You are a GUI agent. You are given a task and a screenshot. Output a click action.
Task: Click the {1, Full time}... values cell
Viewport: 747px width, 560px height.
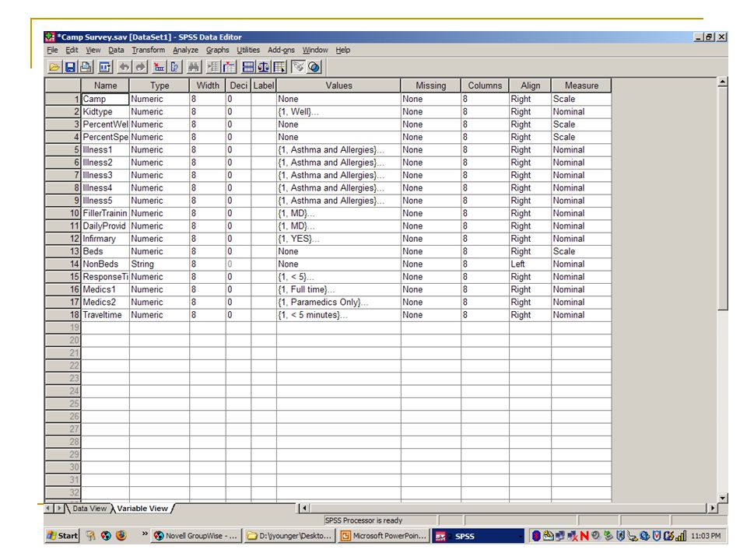(x=338, y=289)
